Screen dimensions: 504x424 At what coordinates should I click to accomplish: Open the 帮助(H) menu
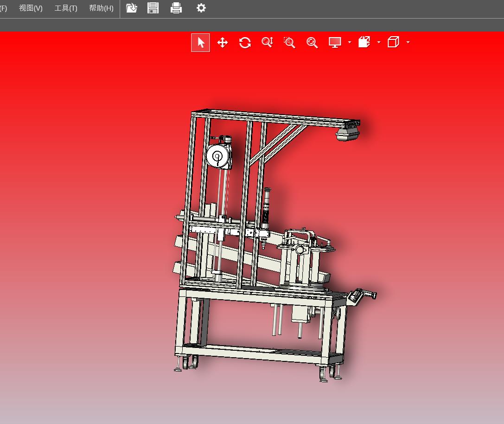pos(101,8)
